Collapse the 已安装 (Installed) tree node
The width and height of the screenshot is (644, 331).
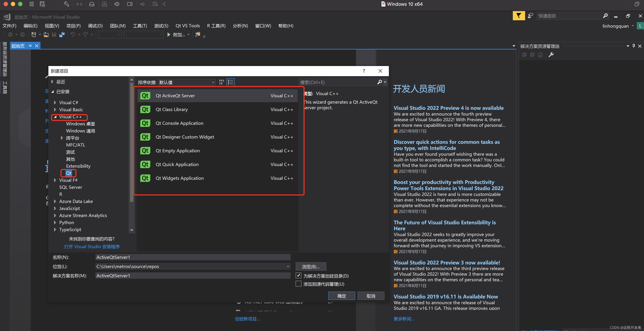click(53, 92)
